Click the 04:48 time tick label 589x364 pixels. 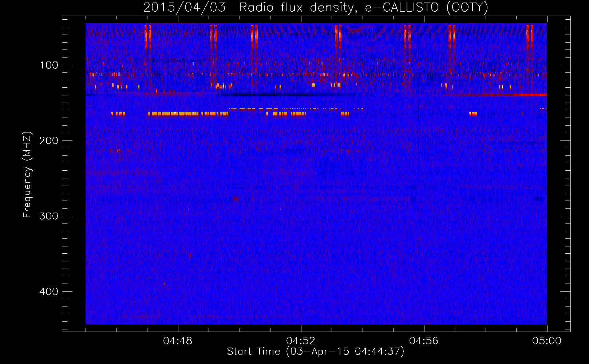(x=178, y=341)
